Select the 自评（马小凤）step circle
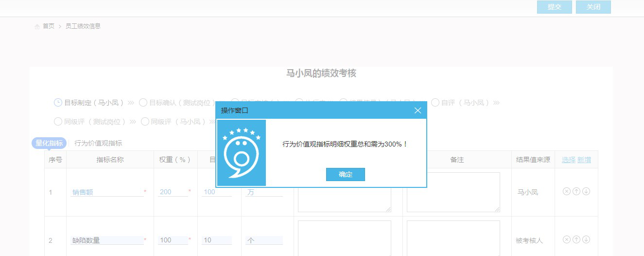644x256 pixels. (x=435, y=103)
